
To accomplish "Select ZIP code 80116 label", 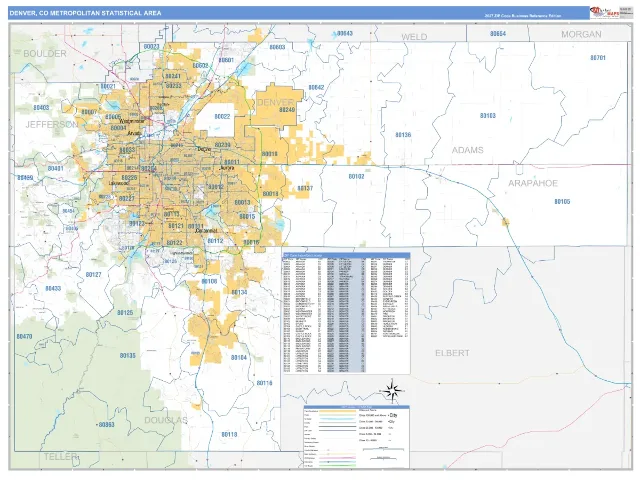I will tap(264, 383).
